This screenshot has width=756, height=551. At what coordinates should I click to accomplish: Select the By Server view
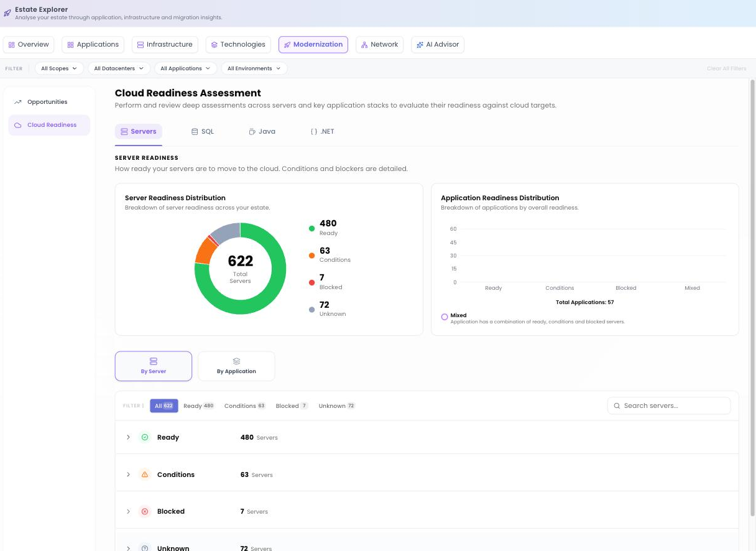[154, 366]
